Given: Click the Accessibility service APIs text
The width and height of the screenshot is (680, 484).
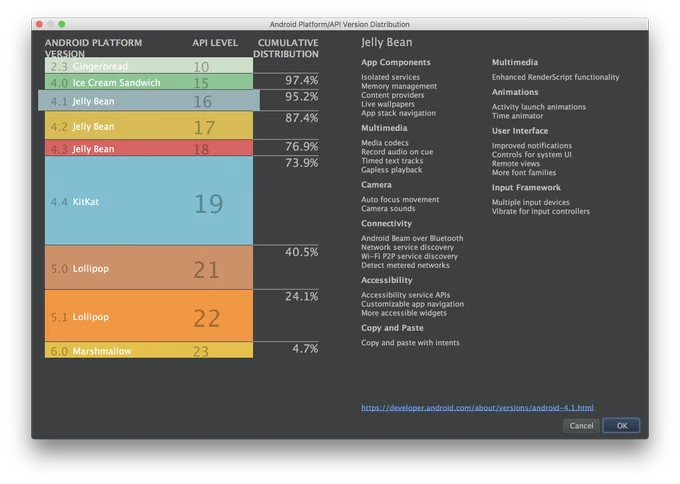Looking at the screenshot, I should point(405,295).
